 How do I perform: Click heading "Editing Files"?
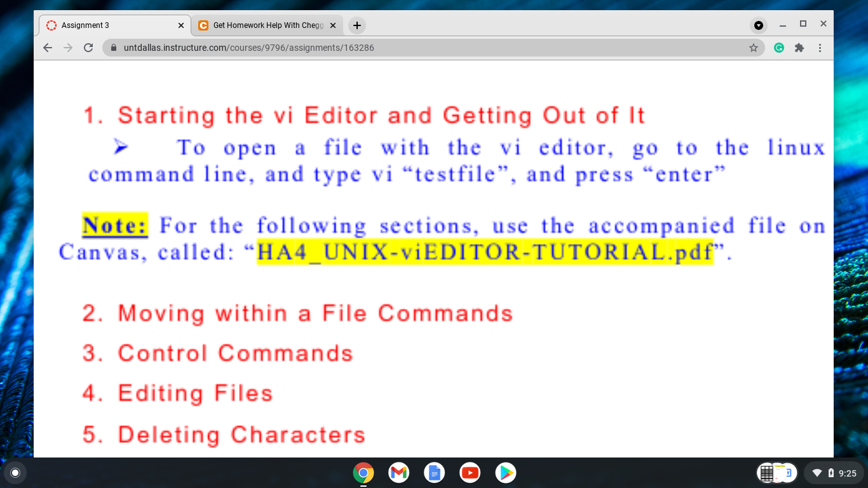[x=195, y=393]
